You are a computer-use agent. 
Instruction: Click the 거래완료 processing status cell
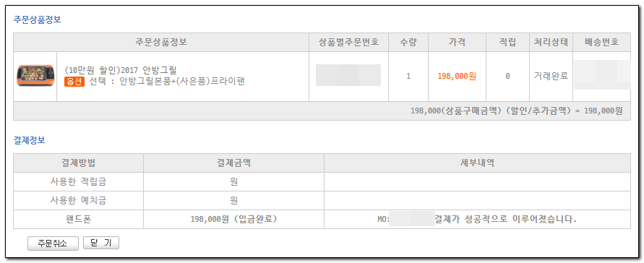click(551, 76)
